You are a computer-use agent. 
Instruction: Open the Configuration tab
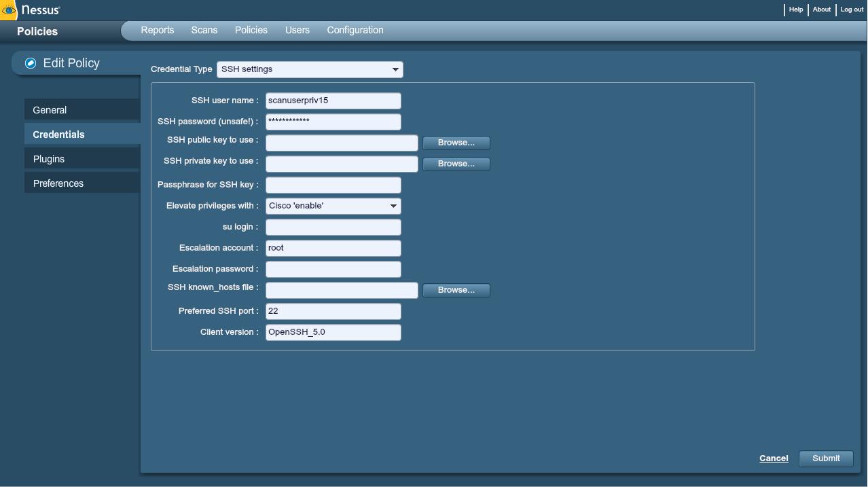coord(355,31)
